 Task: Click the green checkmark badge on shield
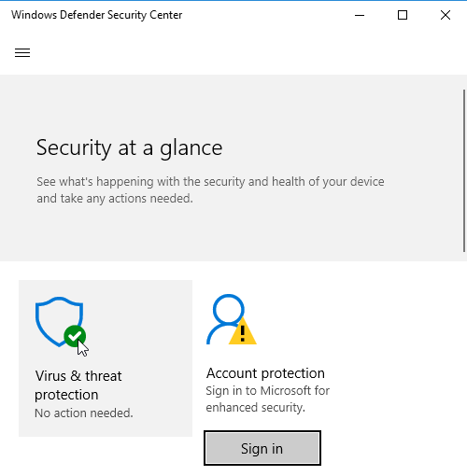[x=75, y=336]
